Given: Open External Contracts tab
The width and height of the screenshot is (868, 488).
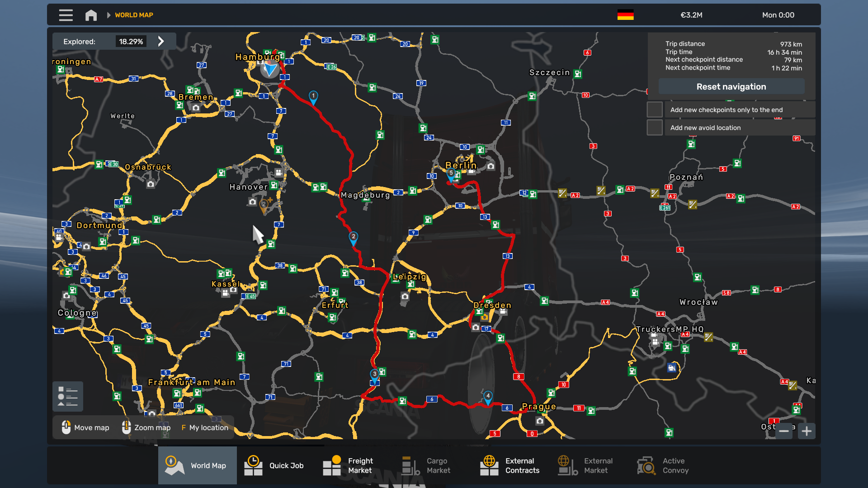Looking at the screenshot, I should click(511, 465).
